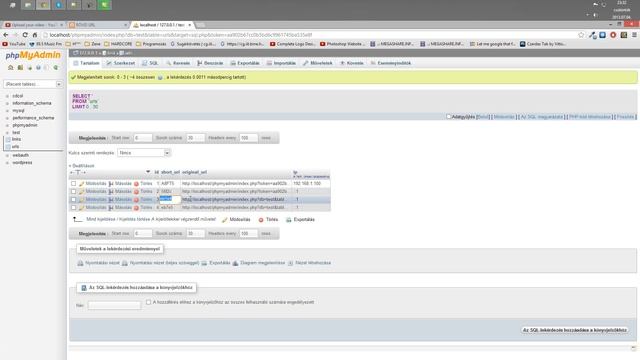Open phpMyAdmin home icon in sidebar

click(x=11, y=68)
